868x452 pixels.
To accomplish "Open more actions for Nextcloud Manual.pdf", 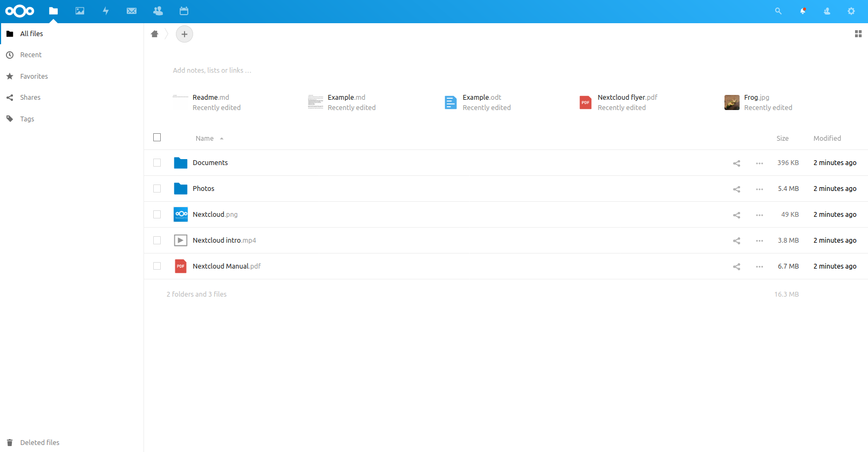I will (x=760, y=266).
